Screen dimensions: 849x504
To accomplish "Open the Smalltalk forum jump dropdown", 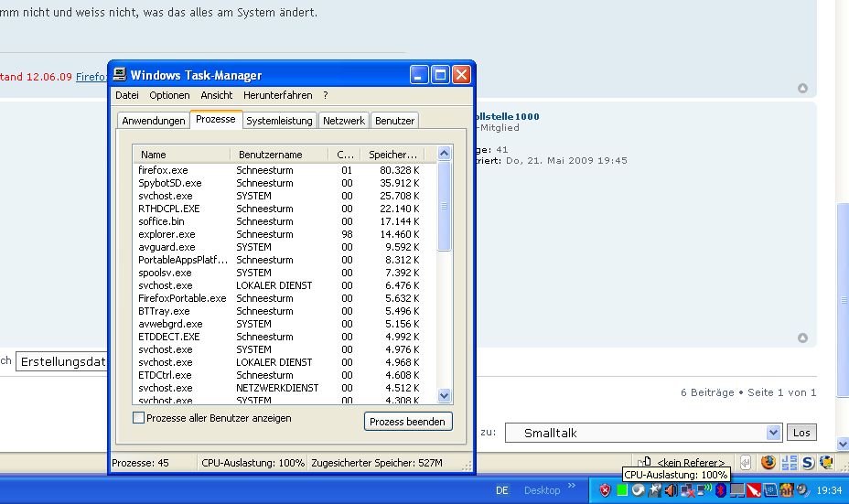I will click(x=773, y=433).
